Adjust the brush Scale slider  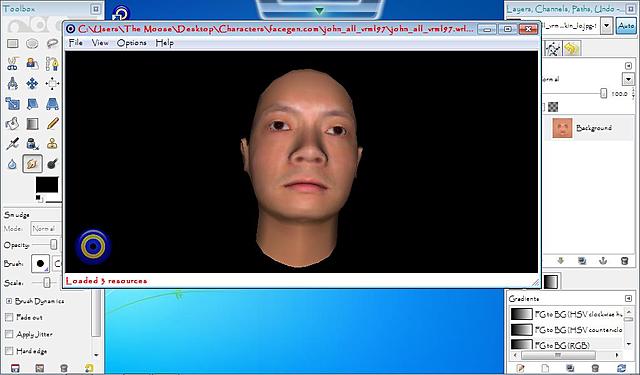click(46, 282)
